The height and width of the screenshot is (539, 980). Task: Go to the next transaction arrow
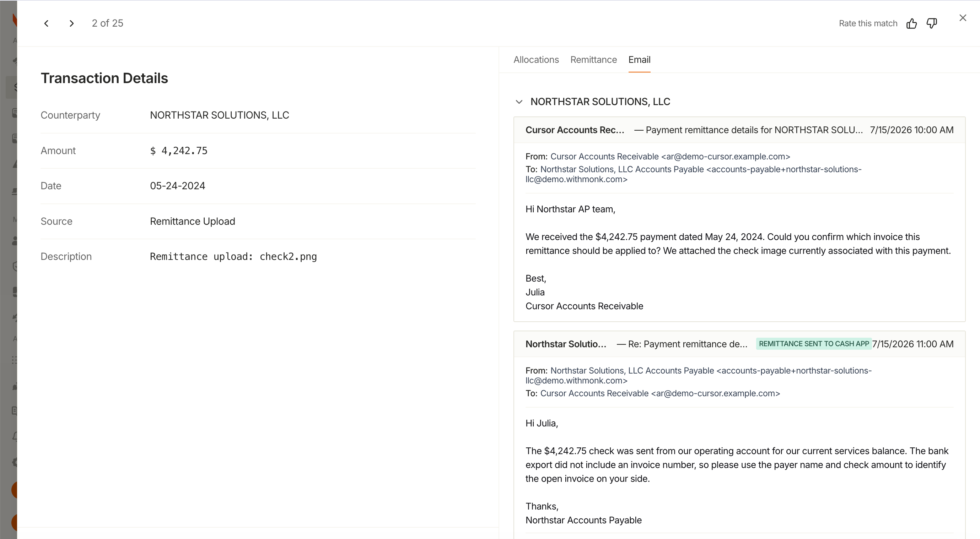[71, 23]
